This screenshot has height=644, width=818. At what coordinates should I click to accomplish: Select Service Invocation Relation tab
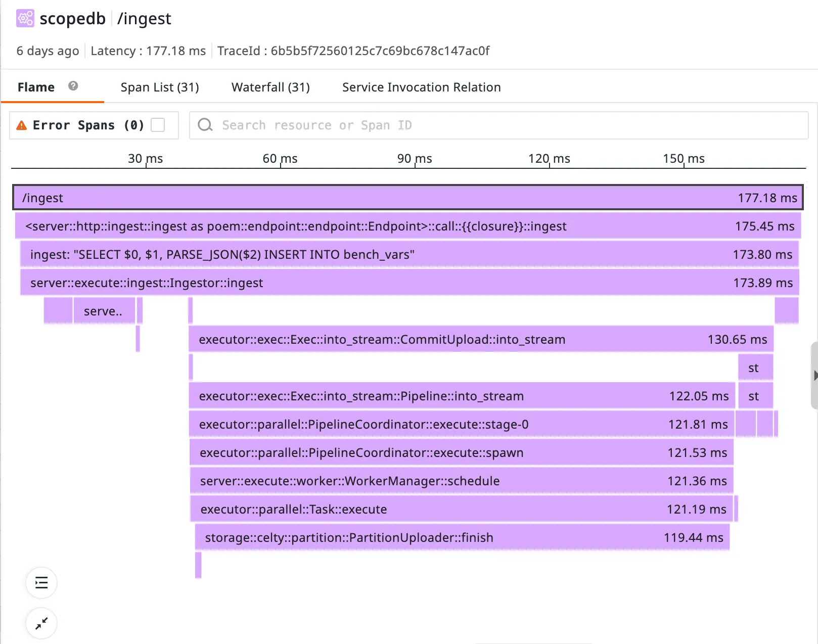point(421,87)
